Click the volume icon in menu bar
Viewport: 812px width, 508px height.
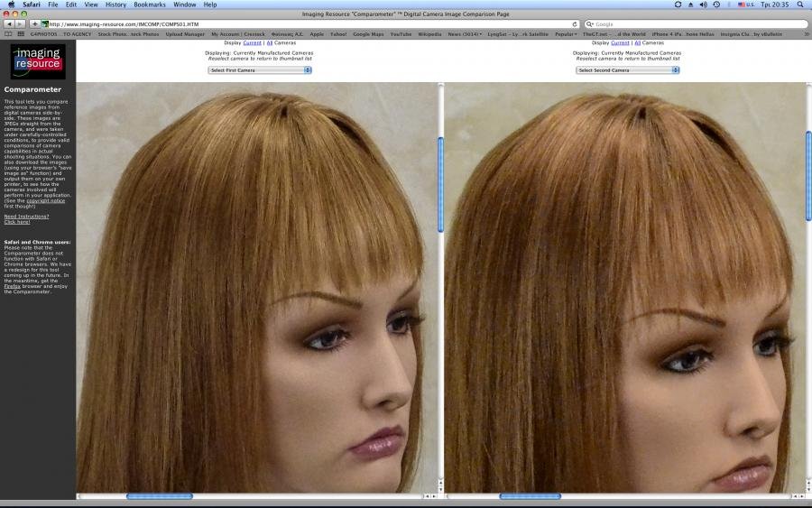point(702,5)
